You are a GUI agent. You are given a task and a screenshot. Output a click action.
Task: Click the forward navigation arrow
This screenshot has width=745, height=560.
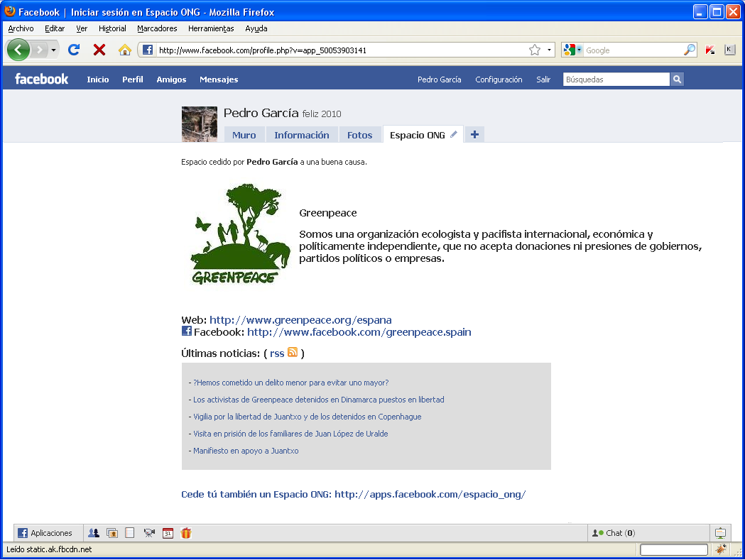40,50
